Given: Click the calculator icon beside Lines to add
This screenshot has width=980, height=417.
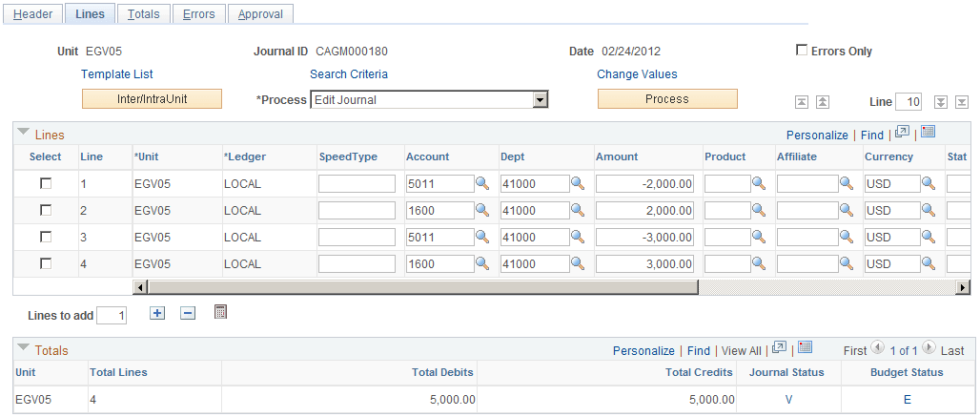Looking at the screenshot, I should click(x=220, y=312).
